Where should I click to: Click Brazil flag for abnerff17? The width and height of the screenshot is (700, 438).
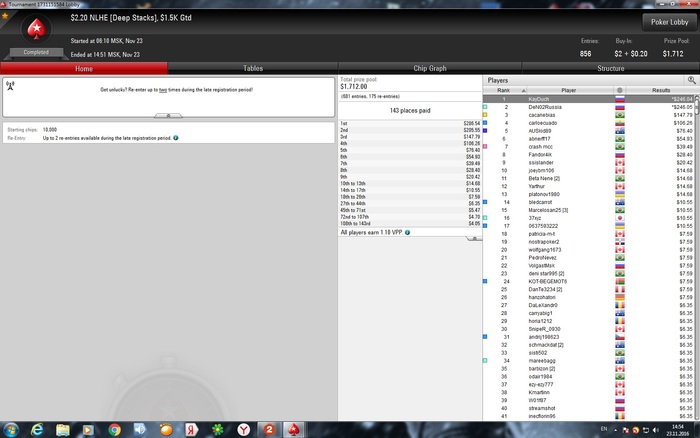tap(620, 139)
